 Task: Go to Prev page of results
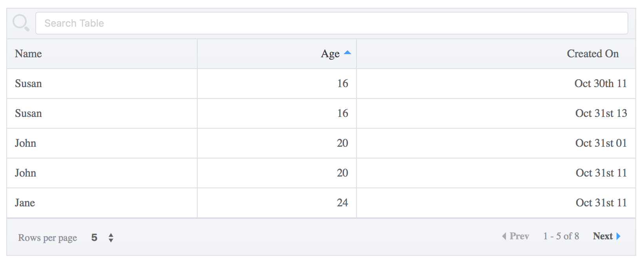point(519,236)
